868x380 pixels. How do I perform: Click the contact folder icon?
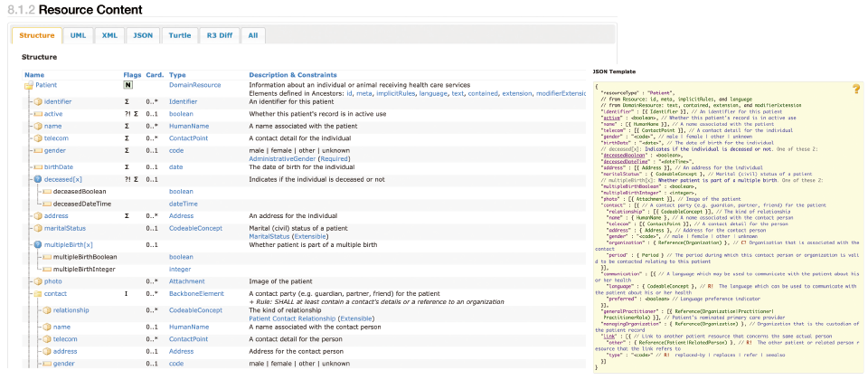coord(38,293)
